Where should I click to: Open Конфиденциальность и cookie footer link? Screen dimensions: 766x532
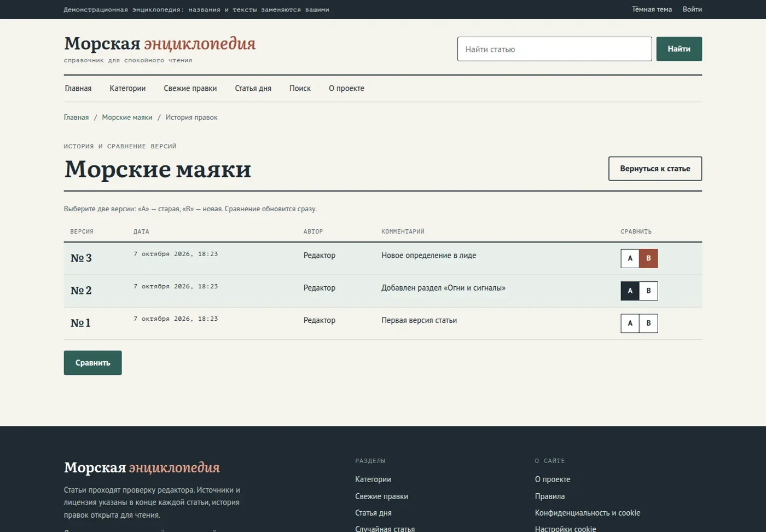click(x=588, y=513)
